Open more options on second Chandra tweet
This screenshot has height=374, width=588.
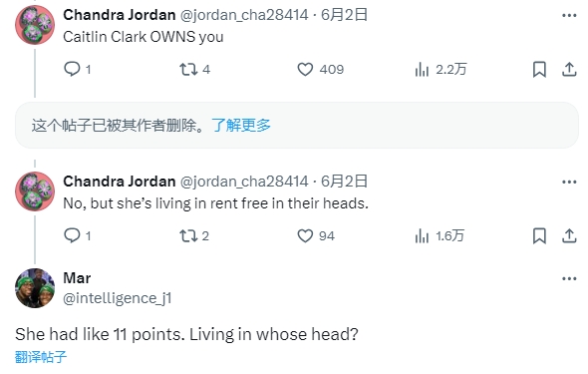pyautogui.click(x=569, y=182)
